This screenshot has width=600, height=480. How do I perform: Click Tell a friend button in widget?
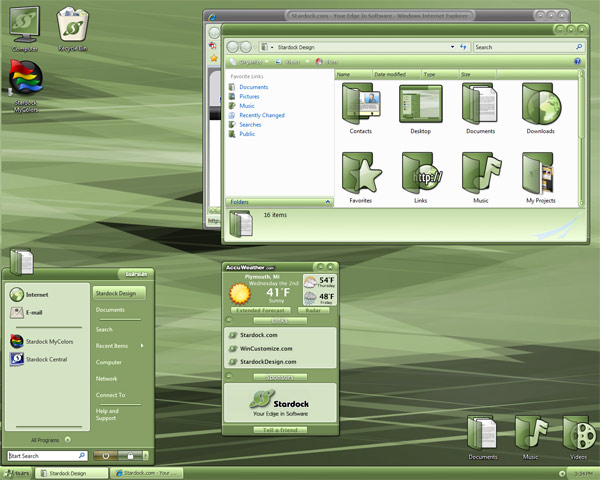[280, 430]
